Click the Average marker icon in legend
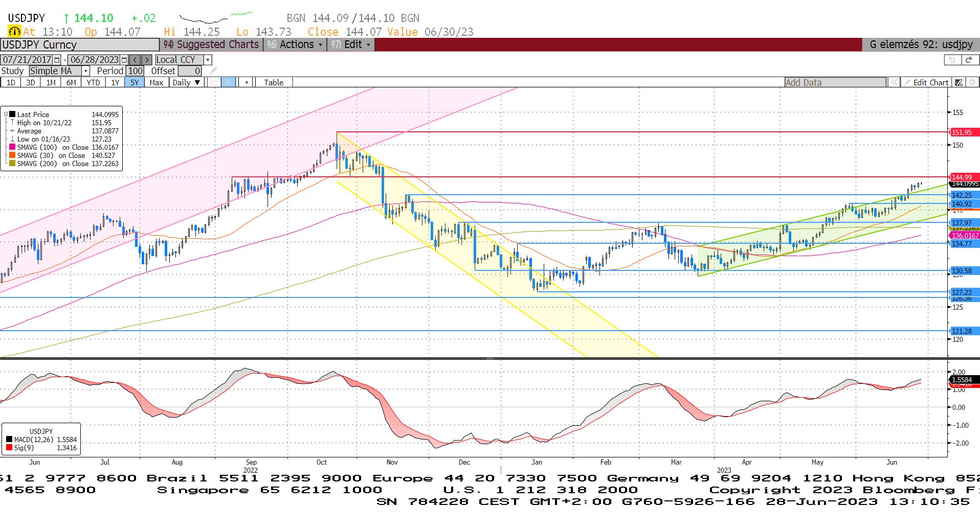 click(13, 131)
